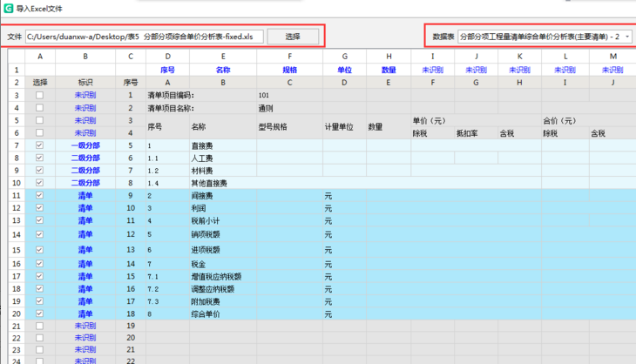Screen dimensions: 636x364
Task: Click 数量 column mapping header in column H
Action: [x=389, y=70]
